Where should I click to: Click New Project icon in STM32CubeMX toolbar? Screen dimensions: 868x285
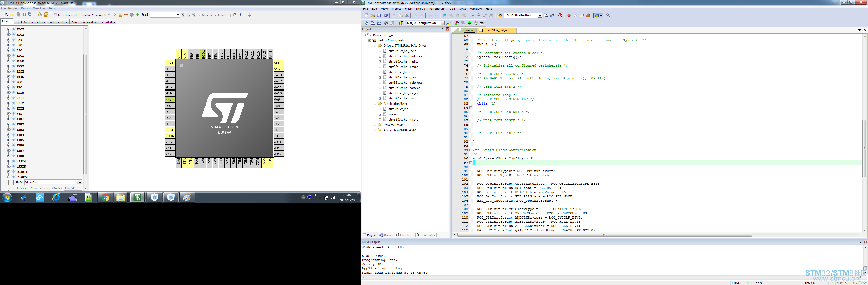(6, 15)
